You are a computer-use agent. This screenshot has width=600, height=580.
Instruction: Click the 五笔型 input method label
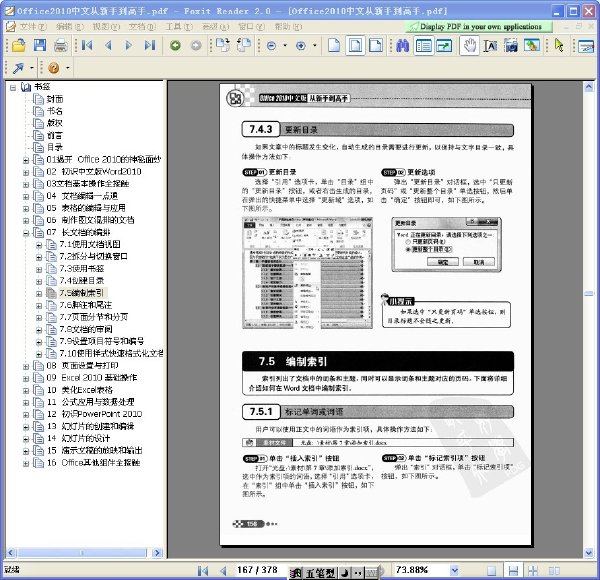click(320, 573)
